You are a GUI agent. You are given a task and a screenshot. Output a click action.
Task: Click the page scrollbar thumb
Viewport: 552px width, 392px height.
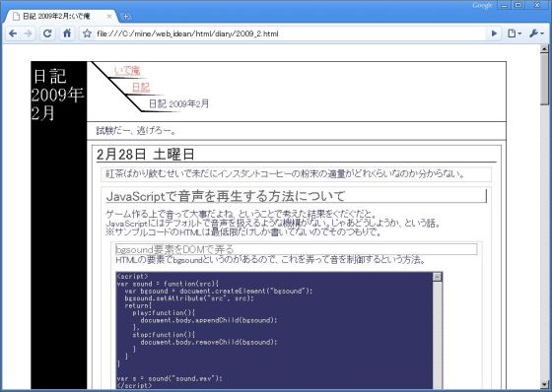pyautogui.click(x=544, y=79)
